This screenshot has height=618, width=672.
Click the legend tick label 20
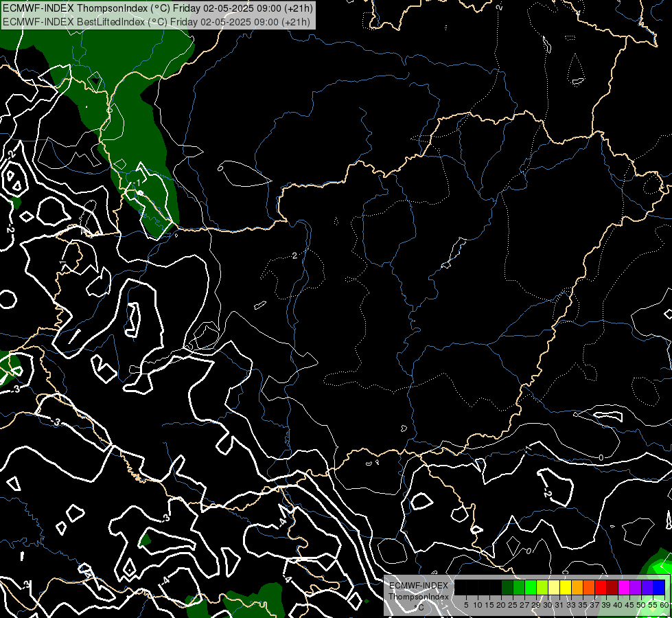pos(501,605)
